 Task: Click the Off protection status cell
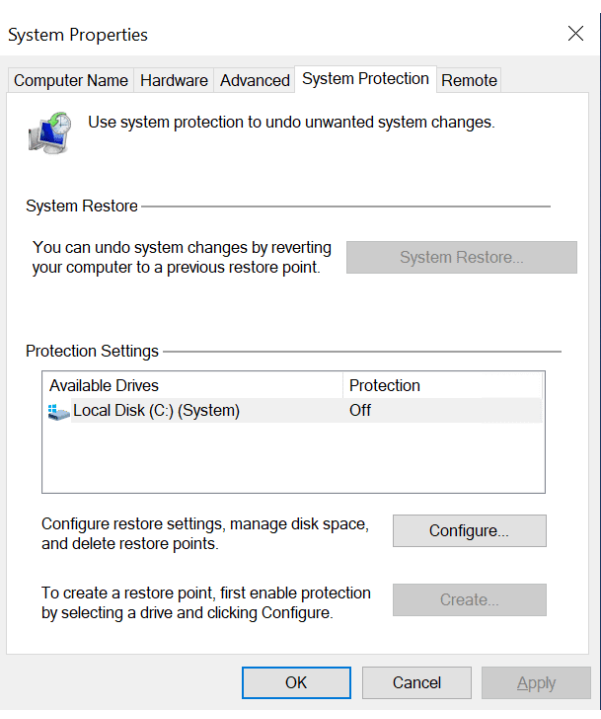pos(360,411)
